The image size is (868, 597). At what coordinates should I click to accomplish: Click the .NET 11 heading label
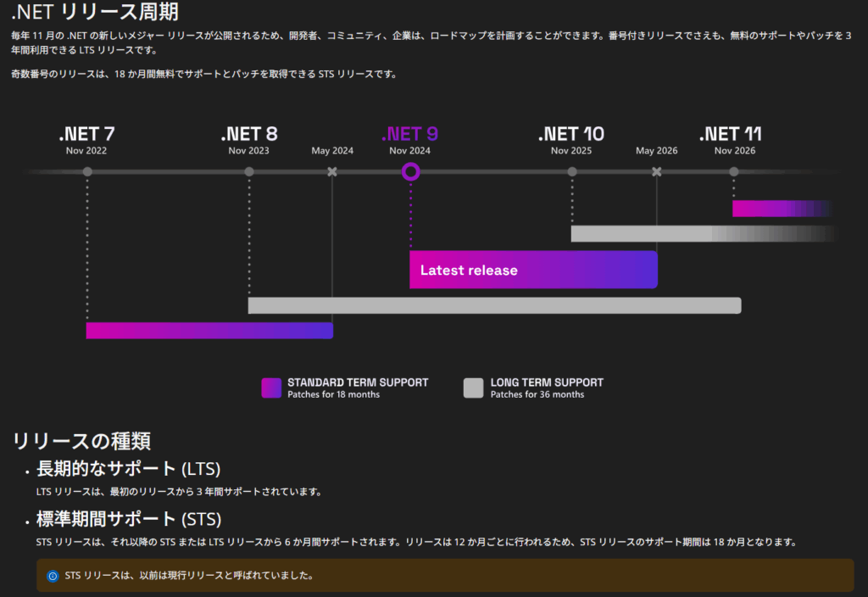(x=731, y=133)
